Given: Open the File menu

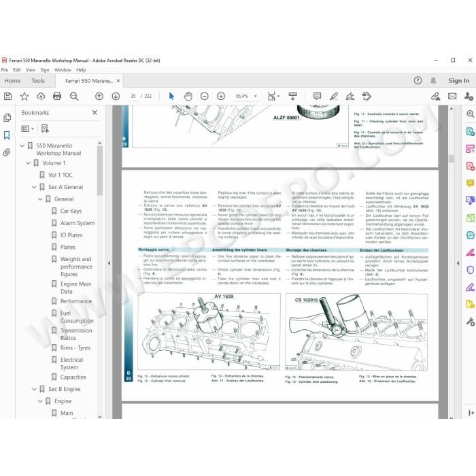Looking at the screenshot, I should tap(5, 70).
